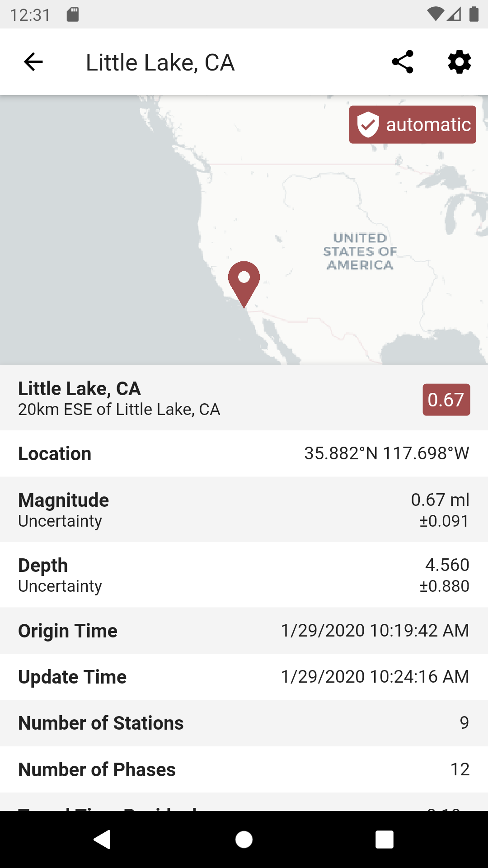Tap the Origin Time row
Viewport: 488px width, 868px height.
pos(244,631)
